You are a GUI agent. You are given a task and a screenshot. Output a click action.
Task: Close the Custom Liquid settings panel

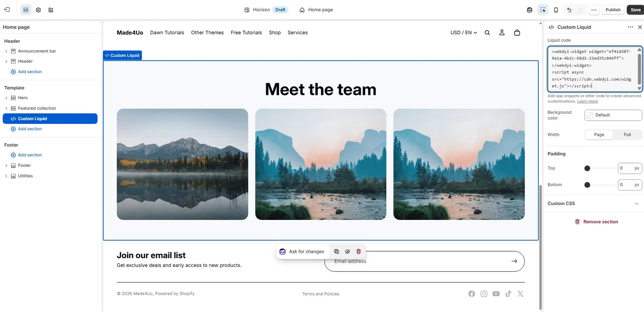[x=640, y=27]
